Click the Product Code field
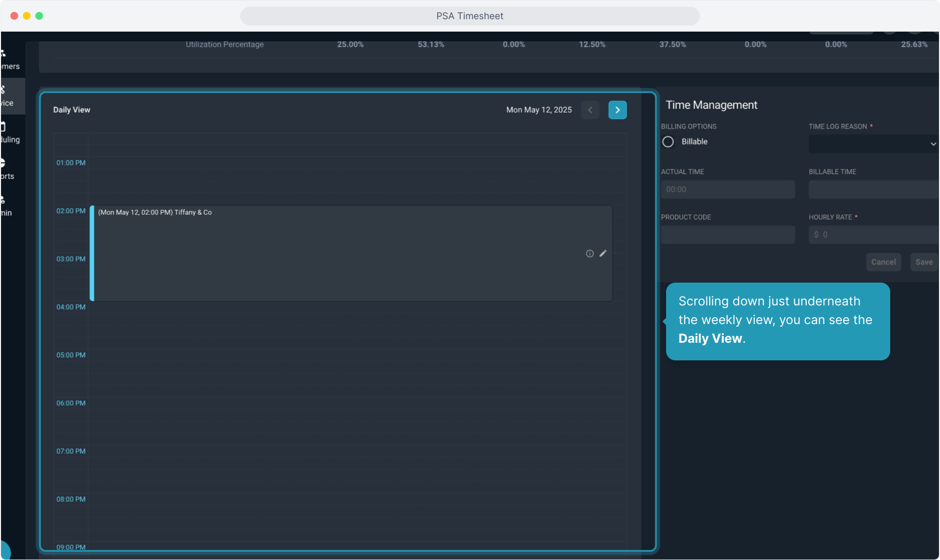940x560 pixels. [x=727, y=235]
